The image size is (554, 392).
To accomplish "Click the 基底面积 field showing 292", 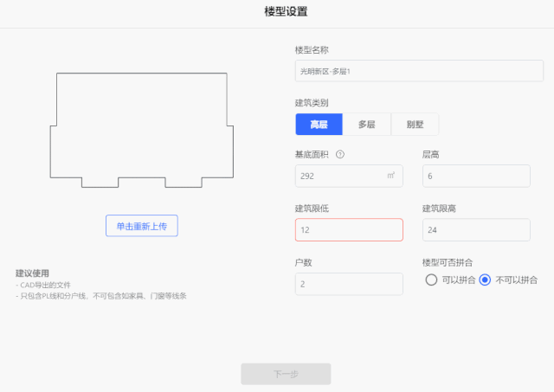I will coord(349,176).
